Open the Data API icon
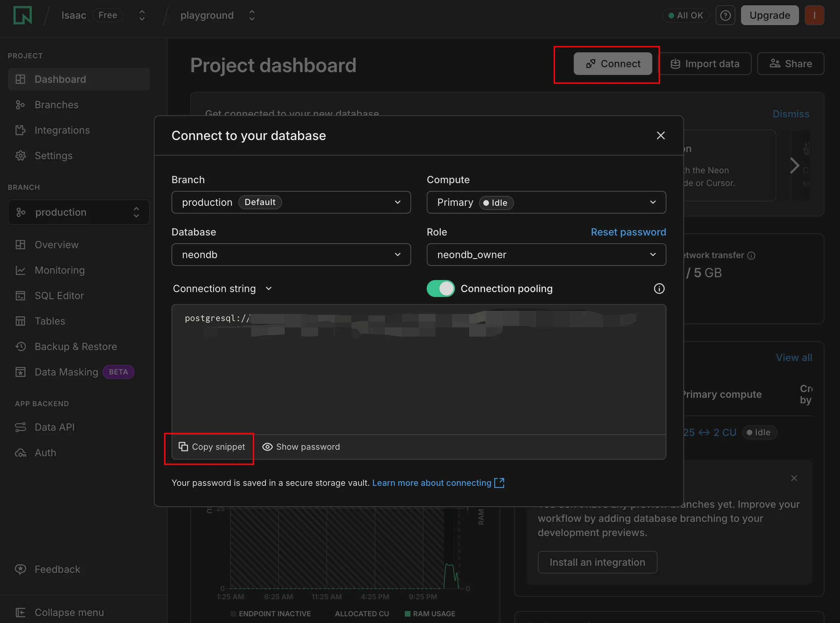Viewport: 840px width, 623px height. coord(21,427)
